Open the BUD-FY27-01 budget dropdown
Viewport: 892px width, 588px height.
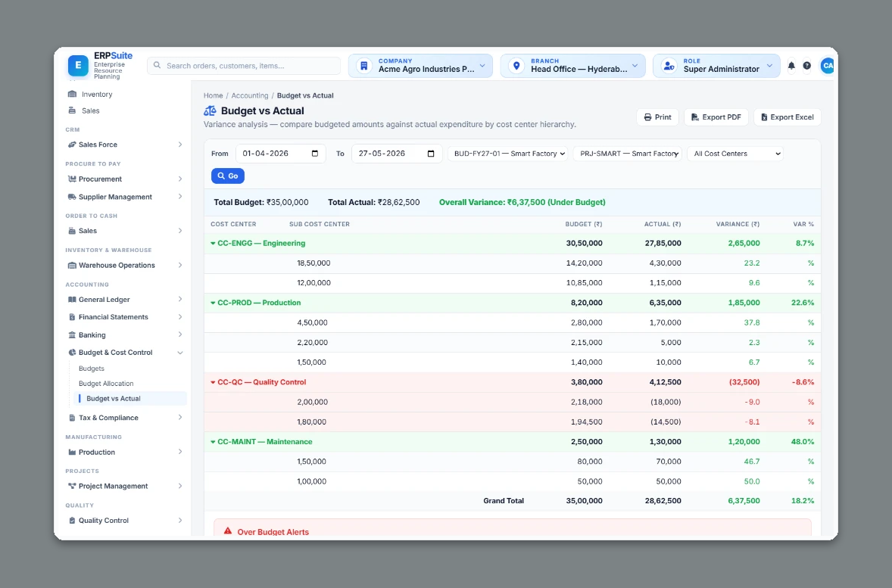(x=508, y=154)
